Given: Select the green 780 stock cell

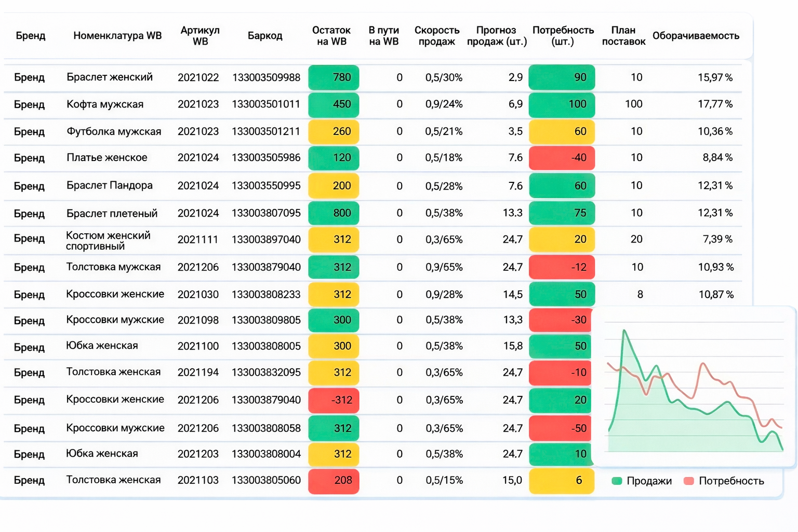Looking at the screenshot, I should tap(334, 77).
